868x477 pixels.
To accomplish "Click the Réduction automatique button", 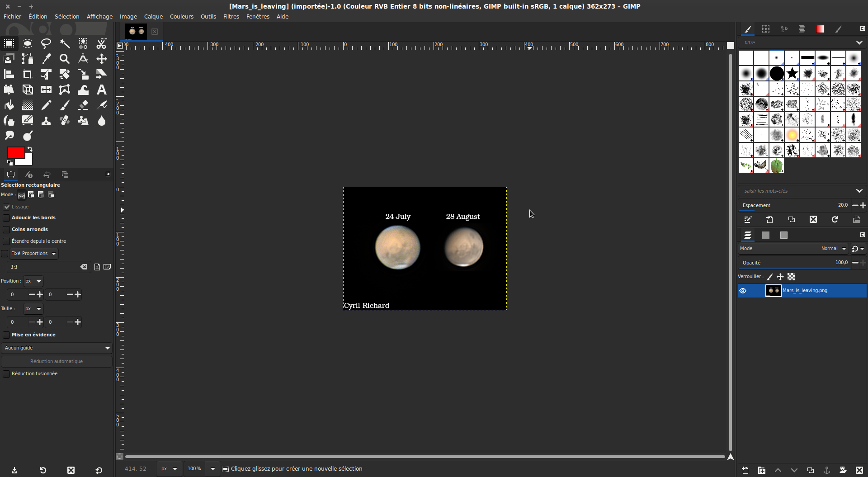I will pos(57,362).
